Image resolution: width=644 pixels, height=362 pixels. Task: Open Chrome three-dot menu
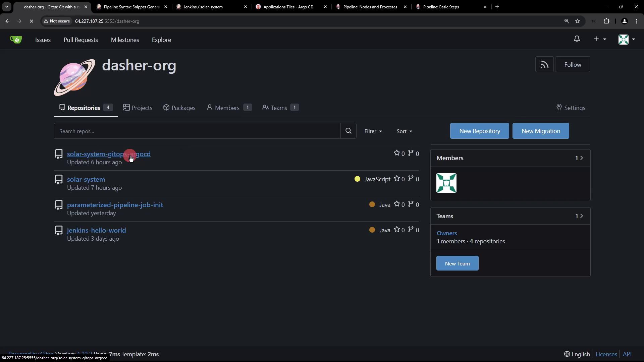(x=637, y=21)
